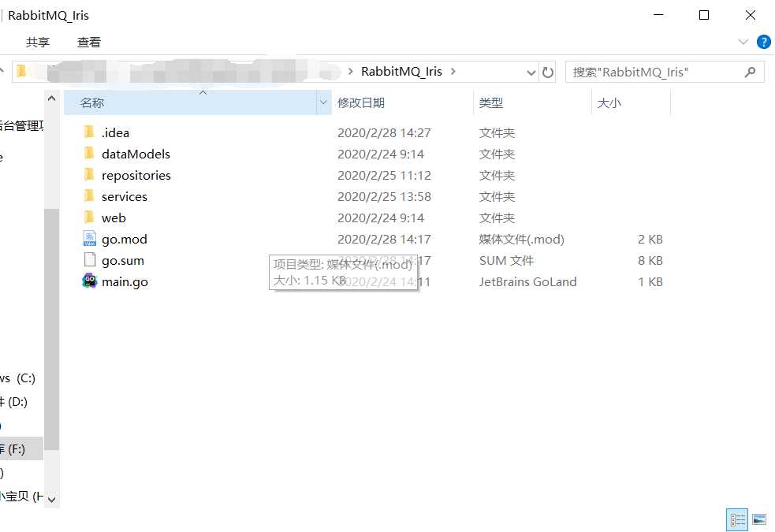Expand chevron after RabbitMQ_Iris breadcrumb
This screenshot has height=532, width=775.
453,72
